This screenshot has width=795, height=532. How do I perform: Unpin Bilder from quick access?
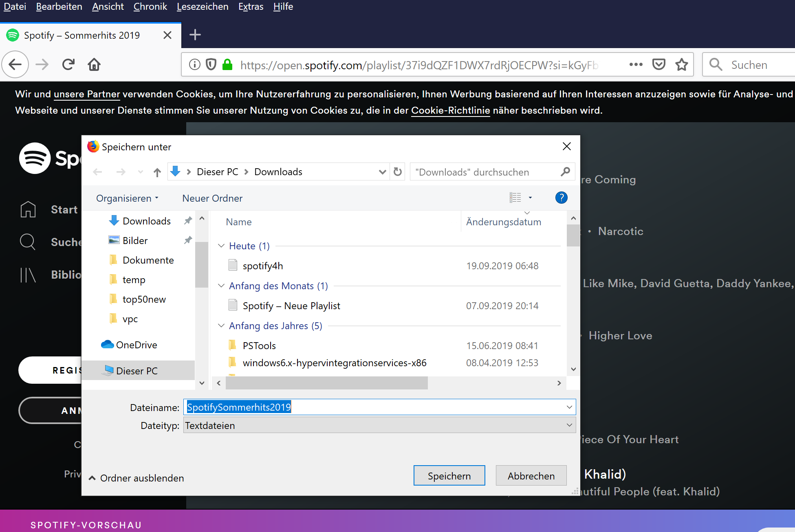coord(188,240)
